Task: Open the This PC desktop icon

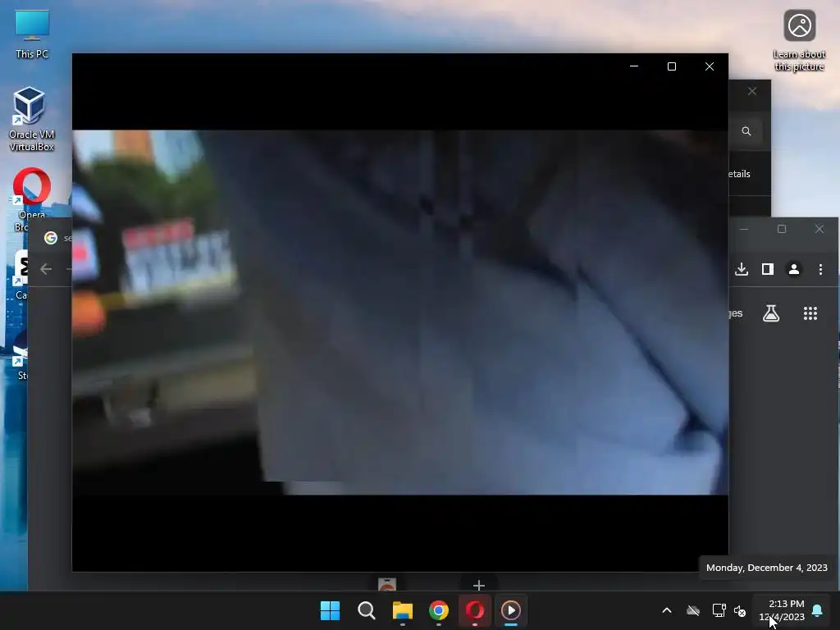Action: click(32, 34)
